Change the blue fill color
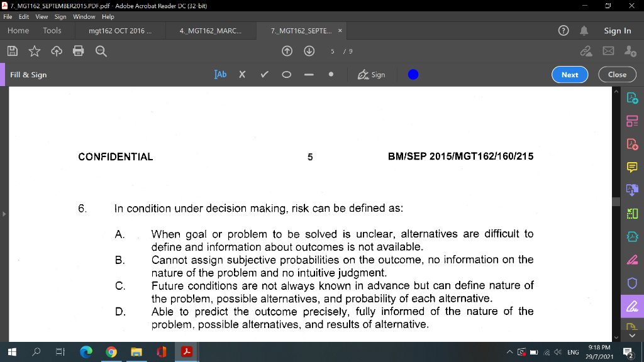This screenshot has height=362, width=644. pos(413,75)
